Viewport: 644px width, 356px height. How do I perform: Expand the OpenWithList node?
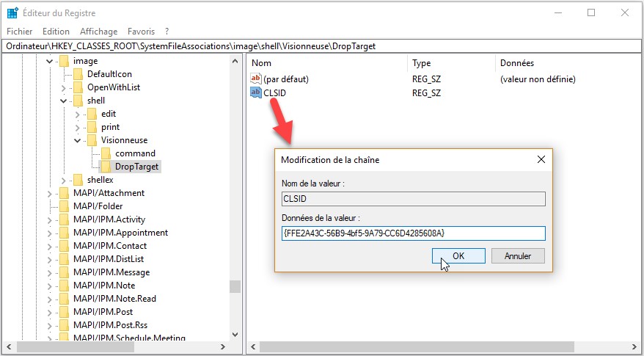[x=63, y=87]
